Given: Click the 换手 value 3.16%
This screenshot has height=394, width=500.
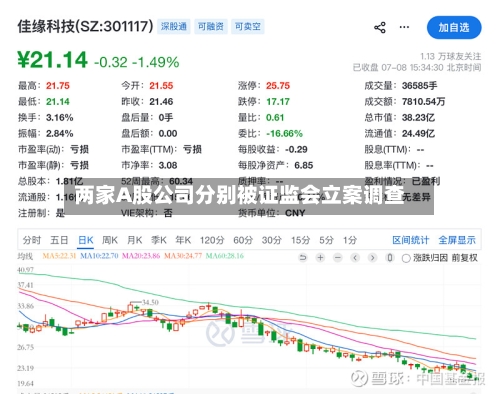Looking at the screenshot, I should click(x=59, y=118).
